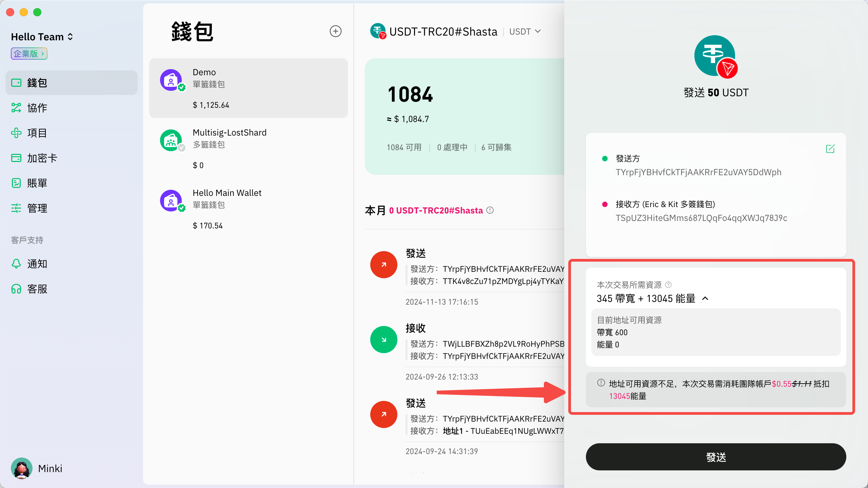
Task: Click the add wallet plus icon
Action: (335, 31)
